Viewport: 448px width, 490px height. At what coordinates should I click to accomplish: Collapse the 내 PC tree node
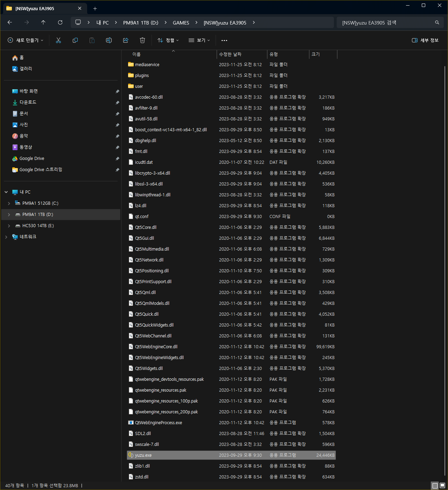[x=6, y=192]
